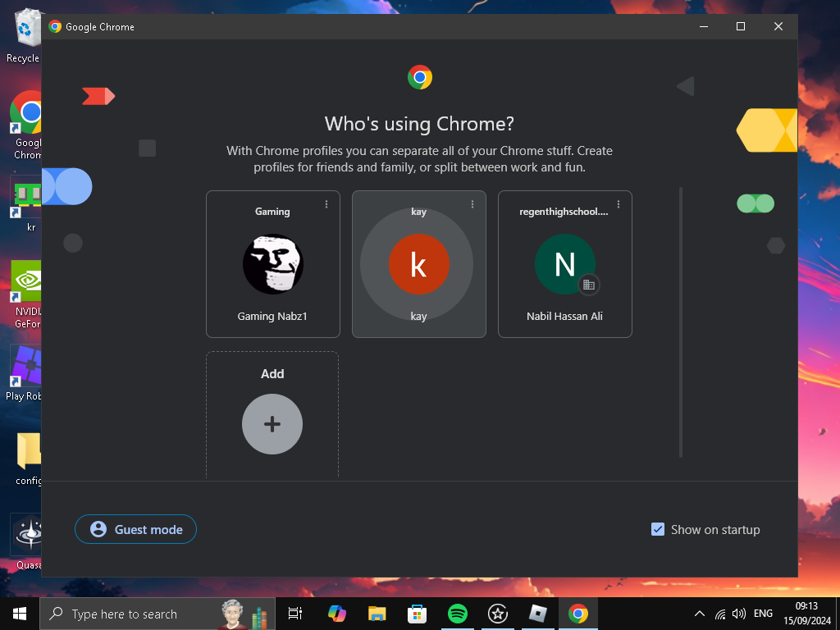
Task: Click the plus icon to add profile
Action: click(x=272, y=424)
